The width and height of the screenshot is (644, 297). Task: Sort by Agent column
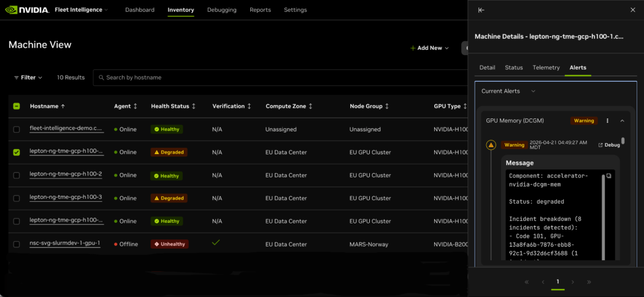point(125,106)
